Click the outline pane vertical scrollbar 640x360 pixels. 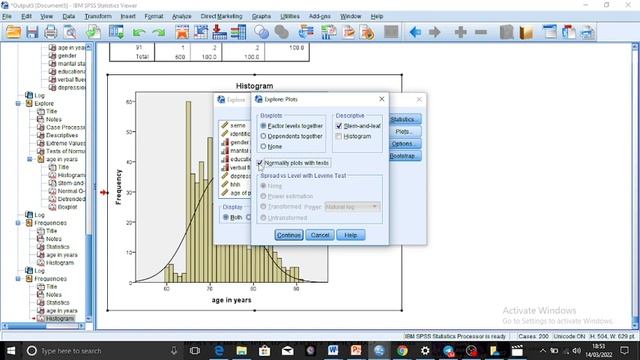89,182
